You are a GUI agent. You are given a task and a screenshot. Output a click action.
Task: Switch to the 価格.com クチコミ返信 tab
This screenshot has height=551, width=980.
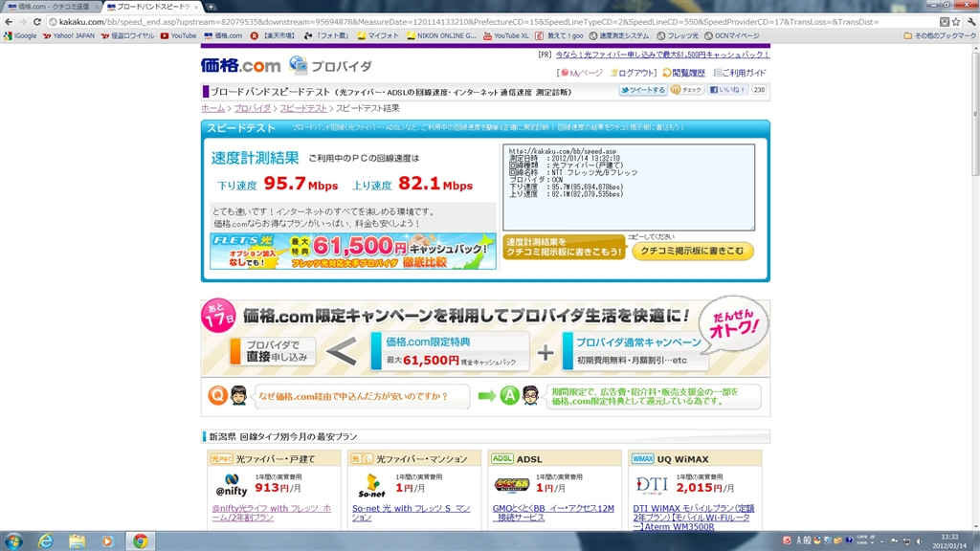(52, 7)
